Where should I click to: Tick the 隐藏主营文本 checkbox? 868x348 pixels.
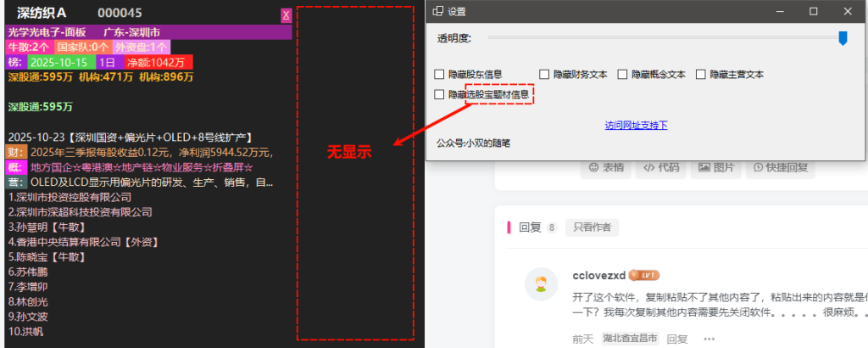tap(701, 75)
